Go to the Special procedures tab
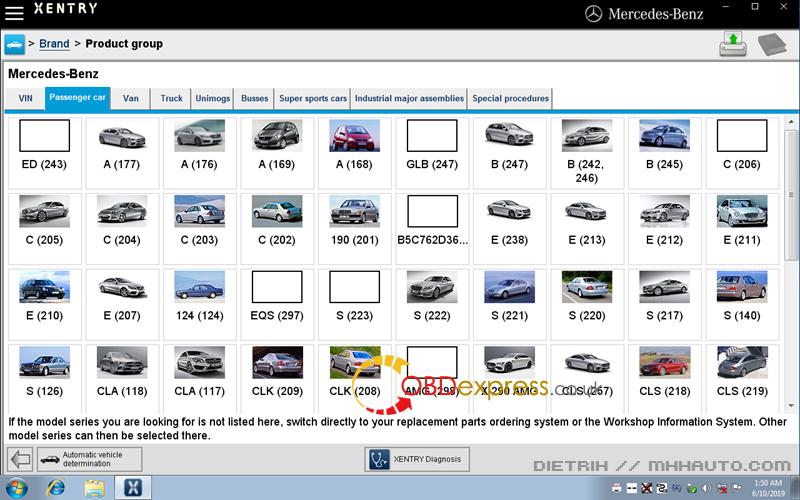Image resolution: width=800 pixels, height=500 pixels. (510, 98)
